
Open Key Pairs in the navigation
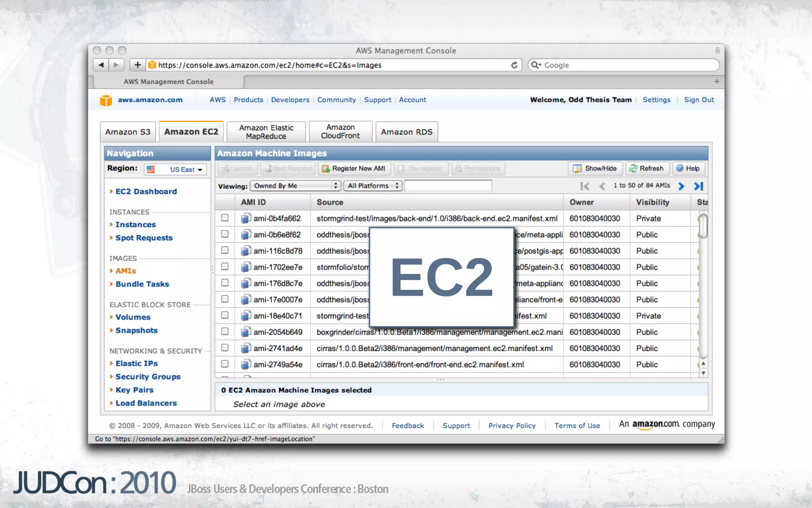134,390
